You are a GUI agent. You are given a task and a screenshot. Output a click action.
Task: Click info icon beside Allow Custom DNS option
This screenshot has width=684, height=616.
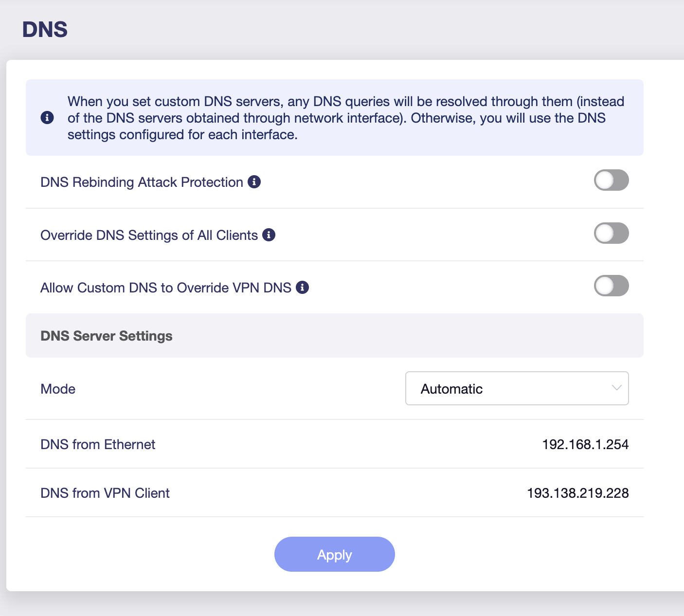click(302, 288)
